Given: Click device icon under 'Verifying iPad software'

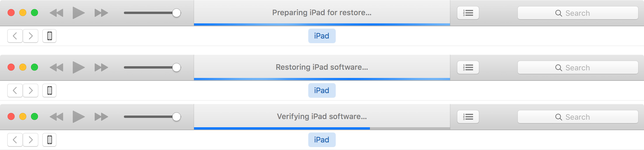Looking at the screenshot, I should tap(49, 140).
